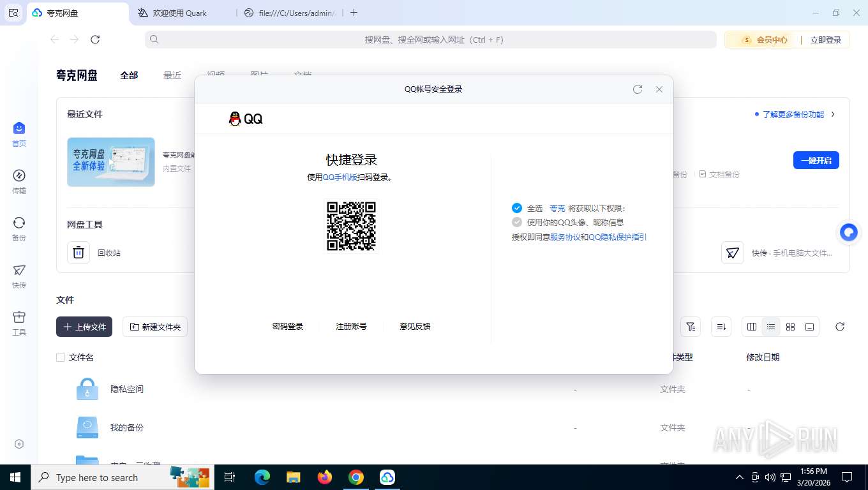
Task: Click the filter icon above file list
Action: [691, 327]
